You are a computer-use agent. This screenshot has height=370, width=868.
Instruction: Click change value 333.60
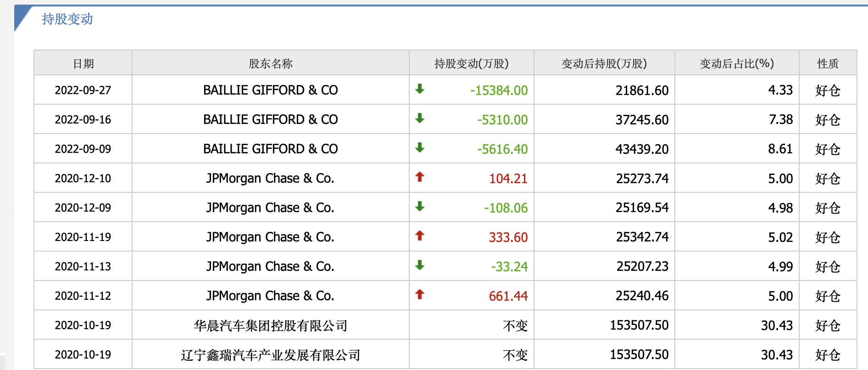[x=508, y=237]
